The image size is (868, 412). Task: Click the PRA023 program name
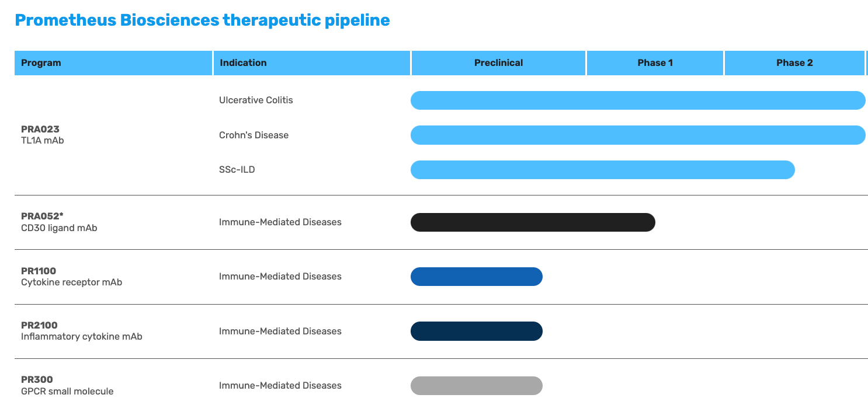[40, 129]
